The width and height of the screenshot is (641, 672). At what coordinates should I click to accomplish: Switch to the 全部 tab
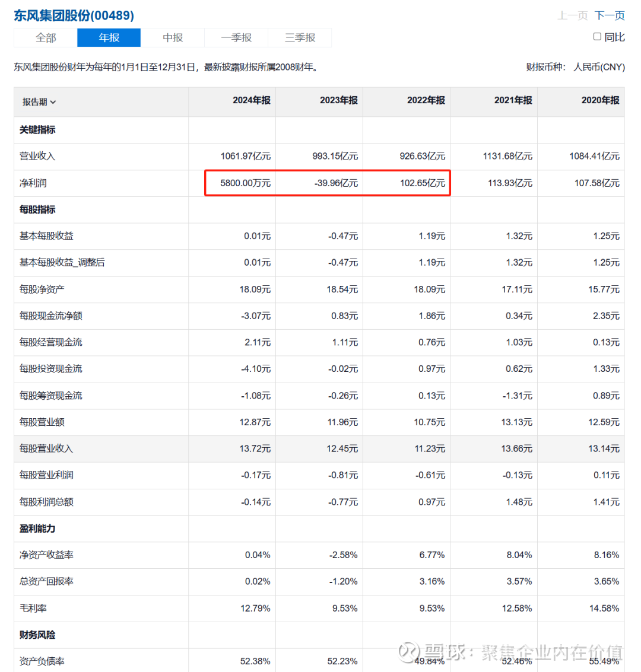pos(46,38)
